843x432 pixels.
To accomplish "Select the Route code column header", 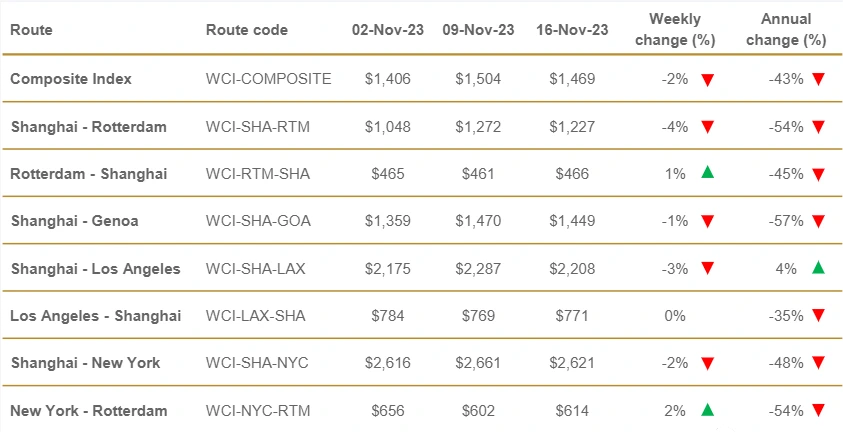I will [247, 30].
